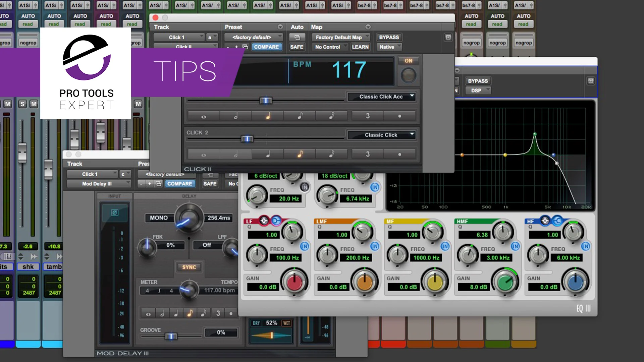Click target icon at Click II header right

[x=448, y=37]
